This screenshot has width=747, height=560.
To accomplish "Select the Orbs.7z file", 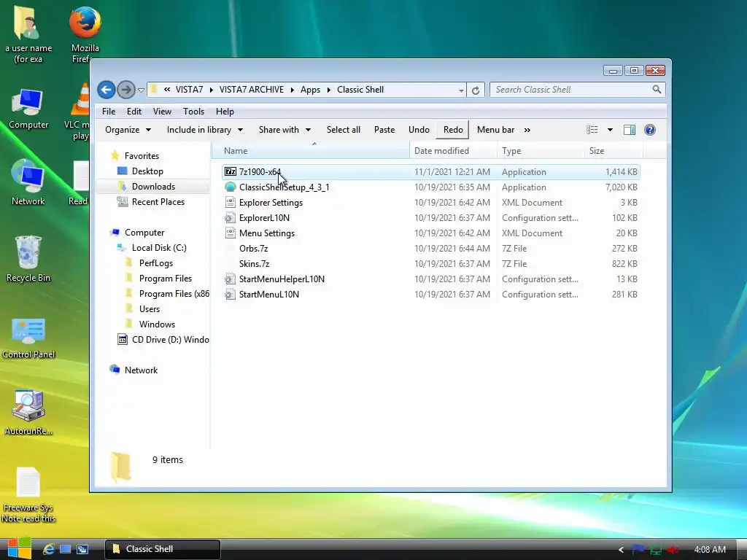I will tap(430, 248).
